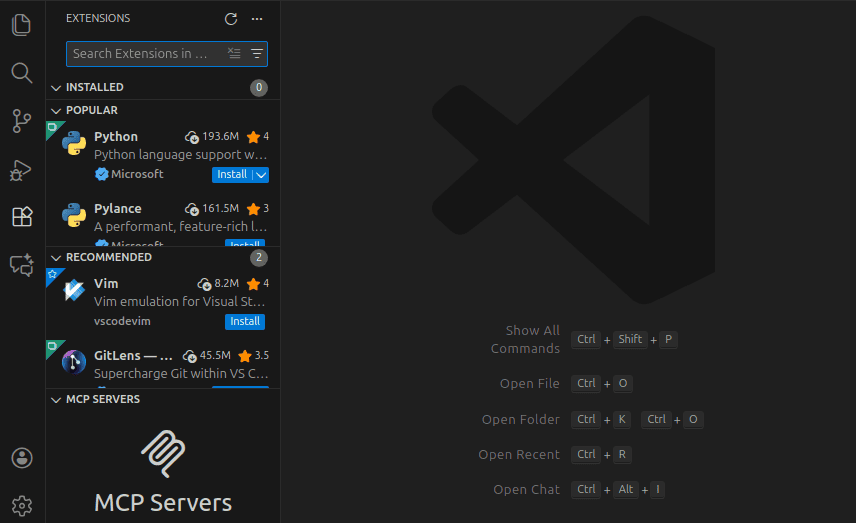Open Python Install dropdown arrow
856x523 pixels.
261,175
